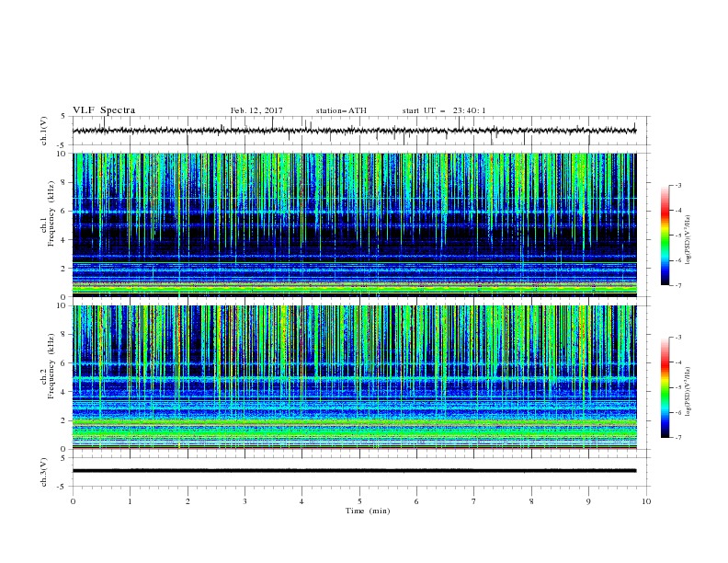The width and height of the screenshot is (728, 563).
Task: Click the "-7" tick on the ch.2 colorbar
Action: click(x=677, y=438)
